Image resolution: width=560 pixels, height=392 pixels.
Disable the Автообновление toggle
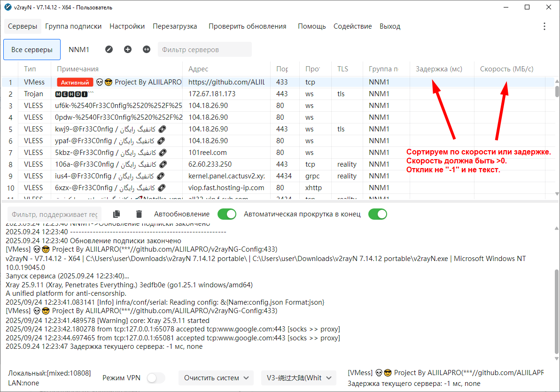227,214
